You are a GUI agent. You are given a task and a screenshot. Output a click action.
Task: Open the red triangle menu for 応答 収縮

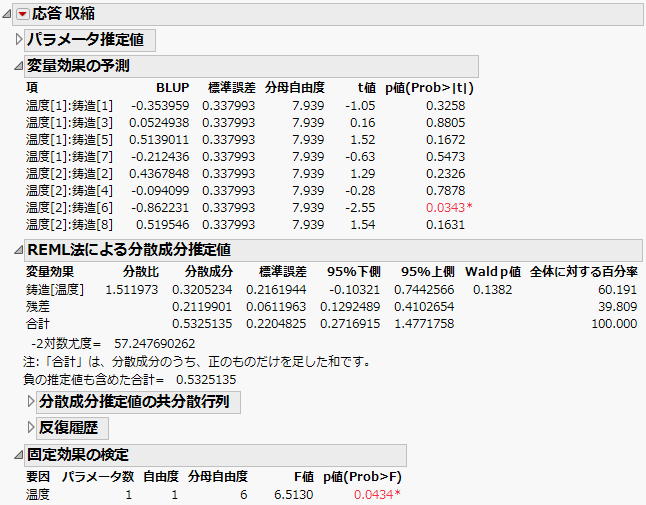click(23, 14)
